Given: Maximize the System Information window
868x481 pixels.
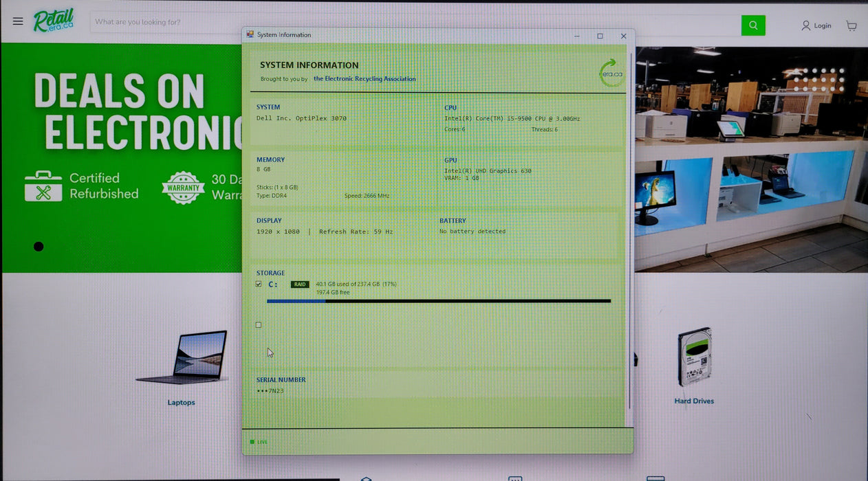Looking at the screenshot, I should point(600,36).
